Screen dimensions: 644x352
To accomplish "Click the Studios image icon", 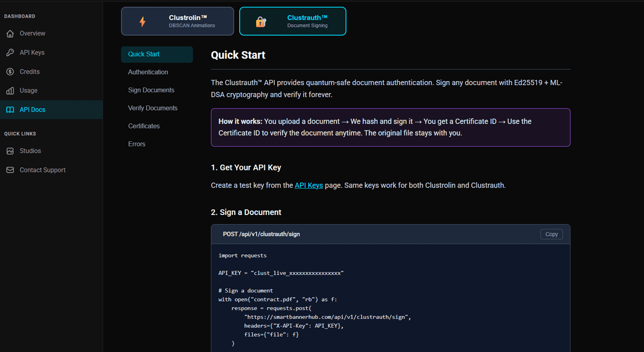I will 10,150.
